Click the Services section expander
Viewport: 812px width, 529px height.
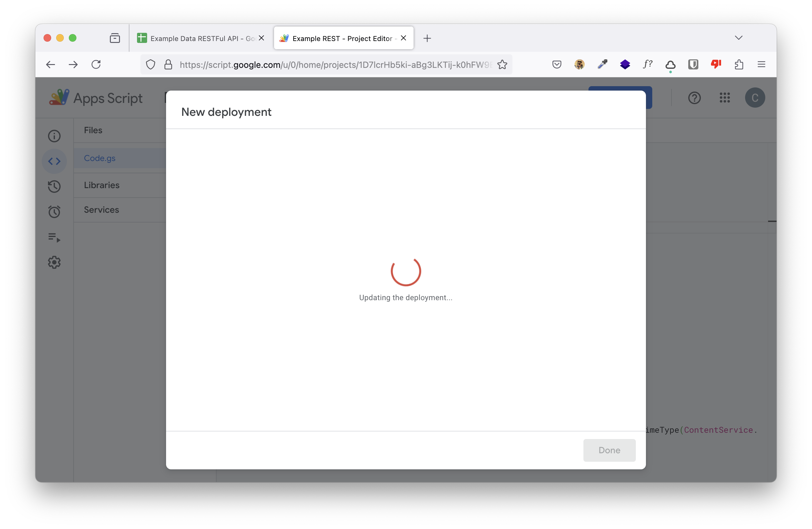(101, 210)
